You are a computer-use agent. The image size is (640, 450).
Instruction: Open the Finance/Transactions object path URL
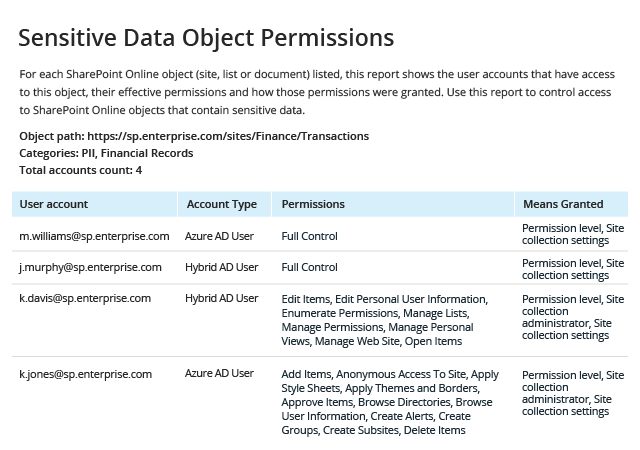228,136
